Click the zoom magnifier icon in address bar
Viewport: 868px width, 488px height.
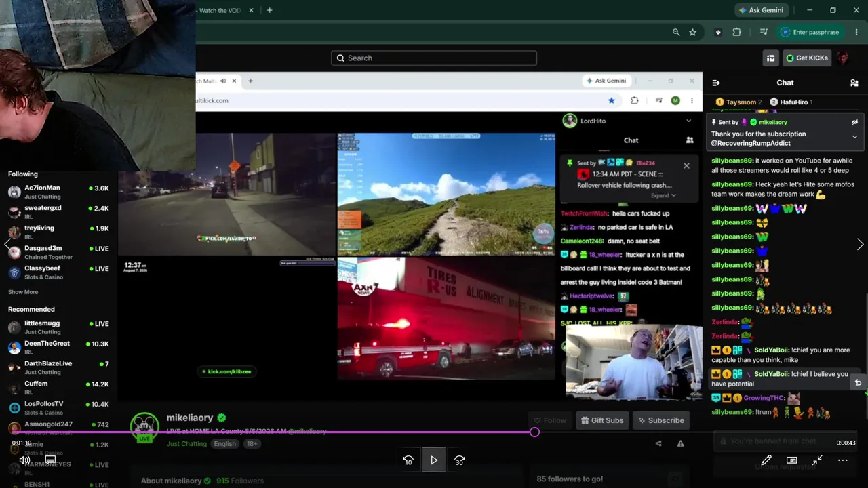(x=676, y=32)
